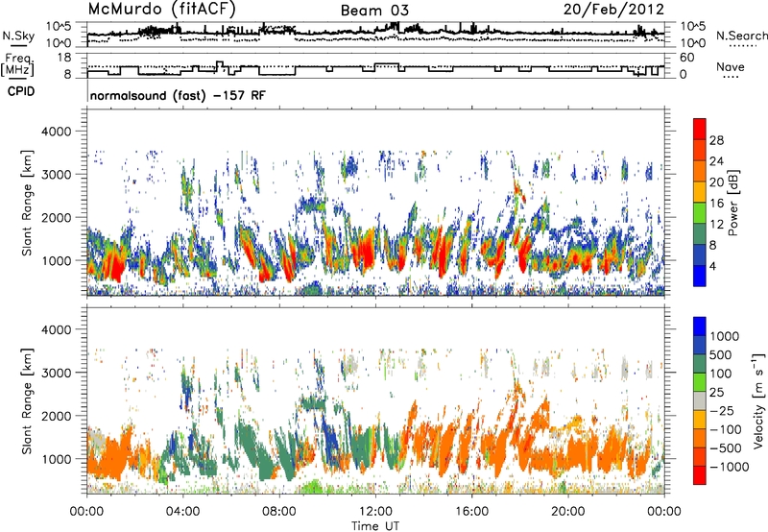This screenshot has width=768, height=532.
Task: Click the McMurdo (fitACF) title
Action: coord(162,10)
